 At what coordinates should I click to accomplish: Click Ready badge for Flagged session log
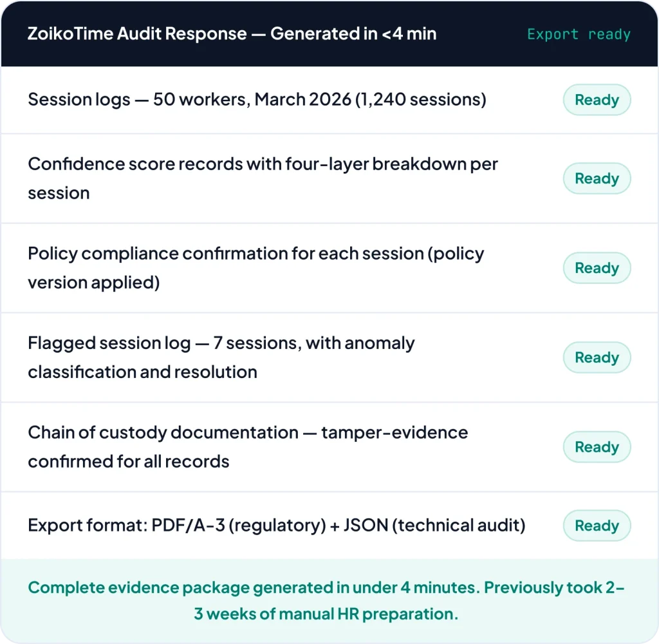tap(597, 357)
